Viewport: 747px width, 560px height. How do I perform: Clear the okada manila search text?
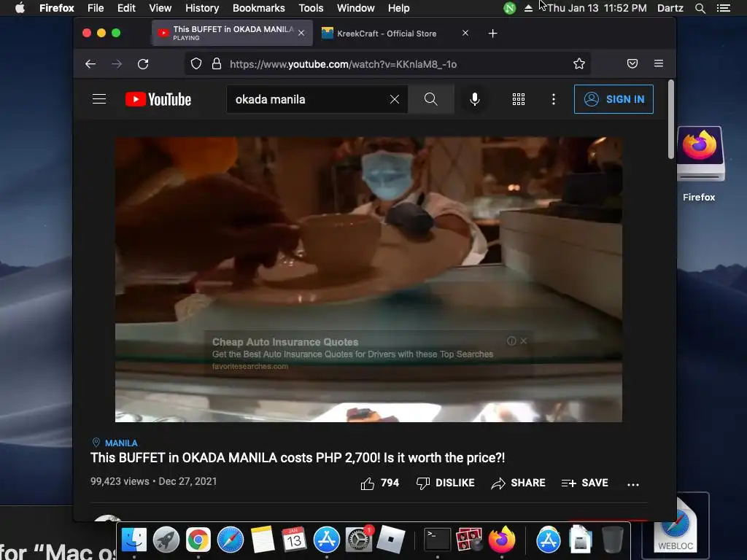[x=395, y=99]
